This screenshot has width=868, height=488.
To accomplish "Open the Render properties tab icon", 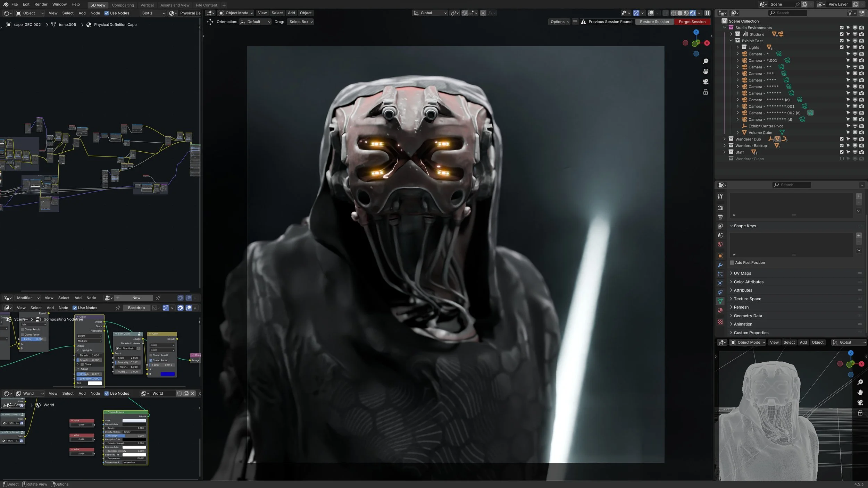I will [720, 208].
